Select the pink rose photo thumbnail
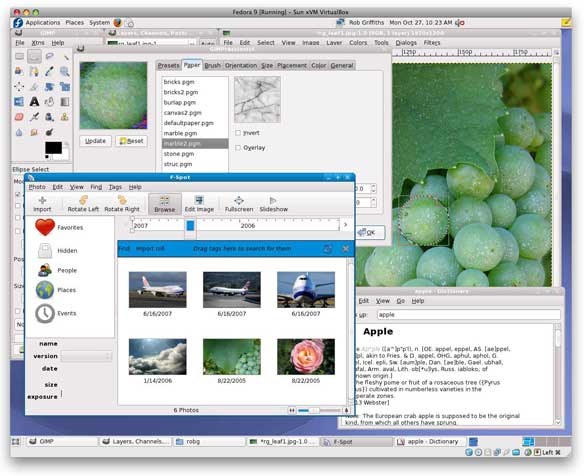The height and width of the screenshot is (476, 584). point(306,356)
